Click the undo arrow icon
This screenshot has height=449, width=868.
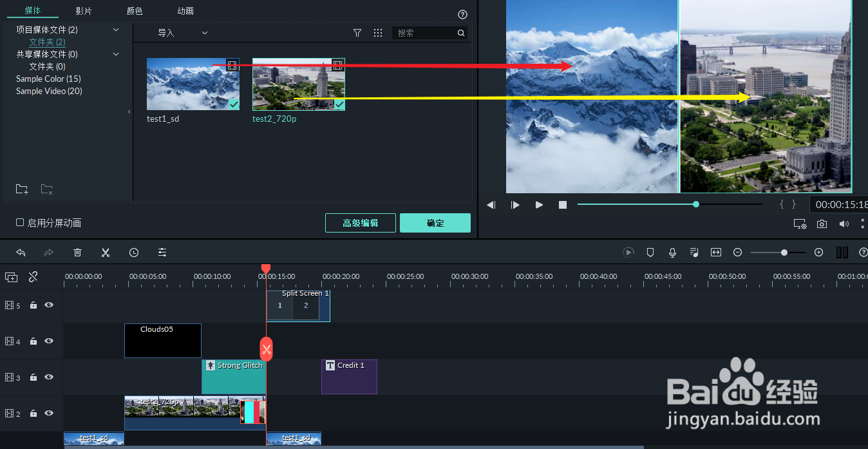coord(21,252)
